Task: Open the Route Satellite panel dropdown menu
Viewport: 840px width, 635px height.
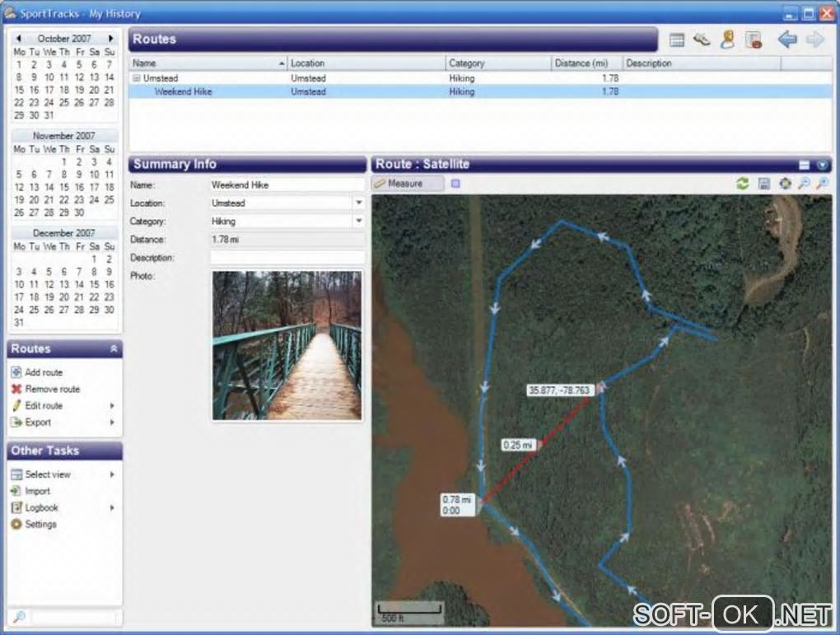Action: click(823, 165)
